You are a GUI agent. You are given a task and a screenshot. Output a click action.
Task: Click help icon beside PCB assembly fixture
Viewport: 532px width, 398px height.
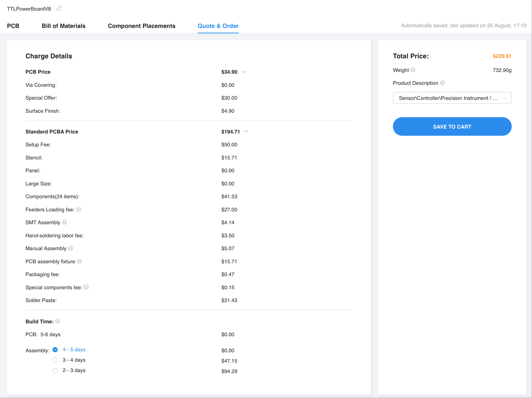click(x=79, y=261)
